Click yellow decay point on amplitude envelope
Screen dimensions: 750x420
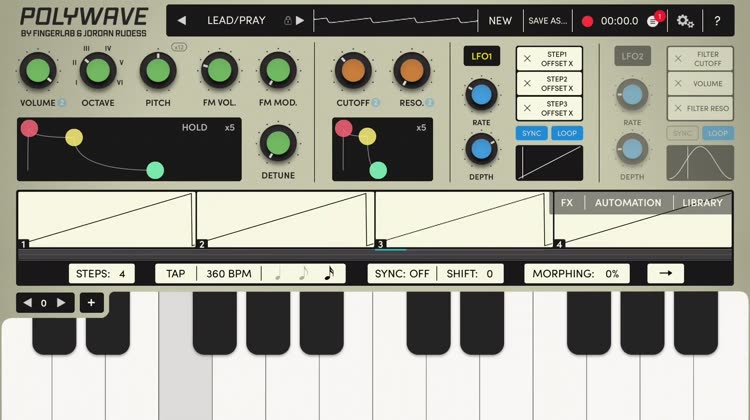point(74,138)
